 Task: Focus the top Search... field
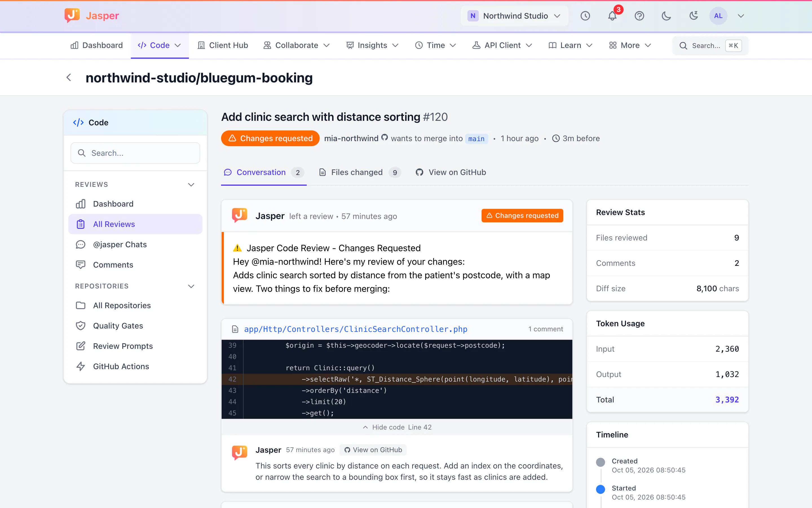[710, 45]
